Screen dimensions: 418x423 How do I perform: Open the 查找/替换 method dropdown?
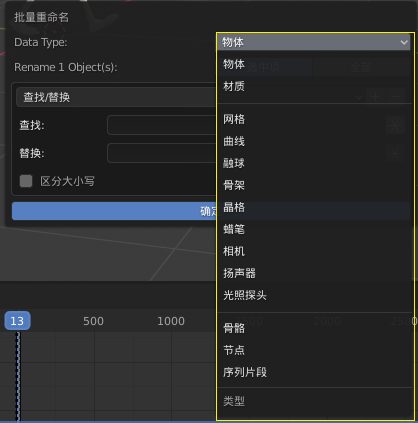pos(117,97)
